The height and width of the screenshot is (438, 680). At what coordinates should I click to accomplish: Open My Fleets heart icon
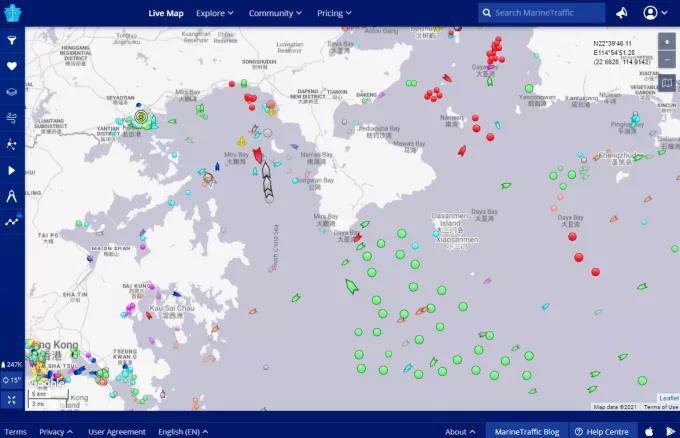click(x=12, y=66)
